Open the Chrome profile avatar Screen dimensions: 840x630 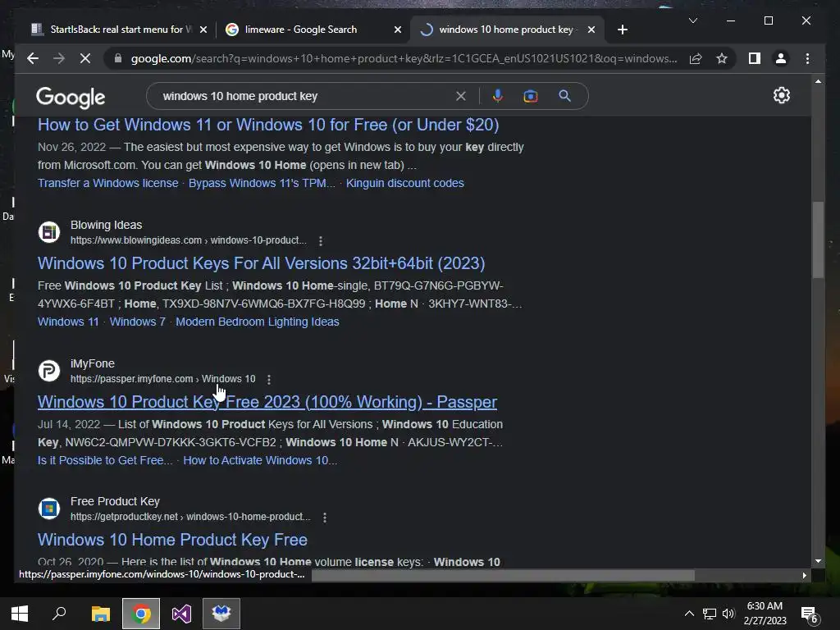click(x=781, y=58)
